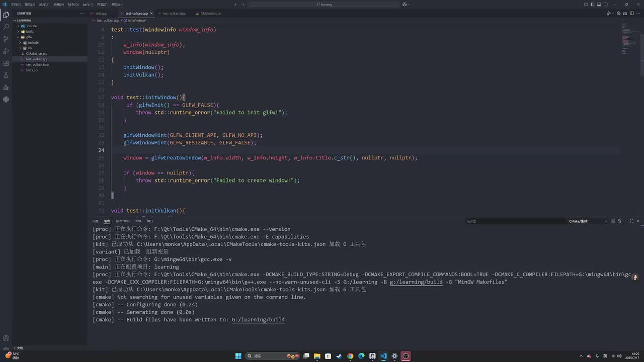The image size is (644, 362).
Task: Open the Accounts menu in activity bar
Action: point(6,338)
